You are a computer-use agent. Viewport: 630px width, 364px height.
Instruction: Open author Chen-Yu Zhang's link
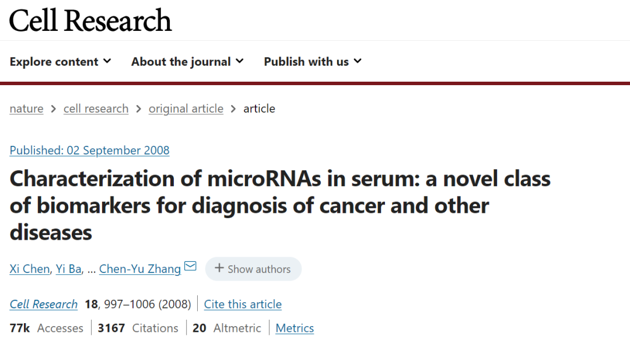140,269
